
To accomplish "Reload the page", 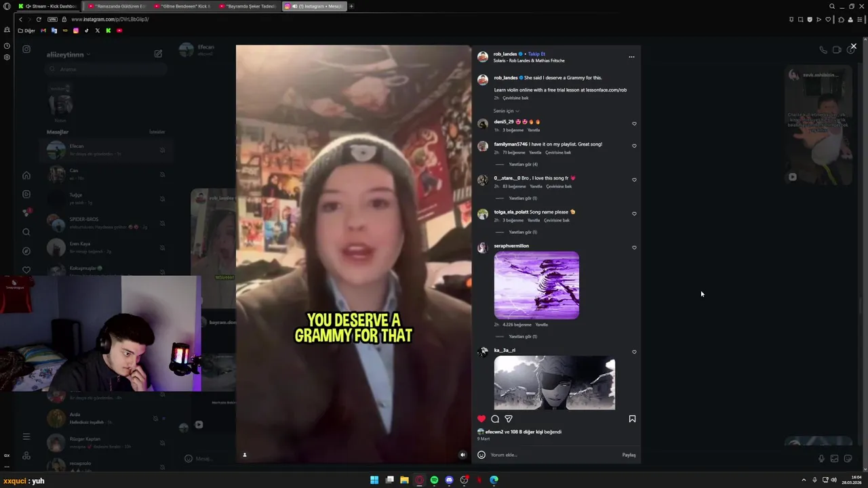I will coord(39,19).
